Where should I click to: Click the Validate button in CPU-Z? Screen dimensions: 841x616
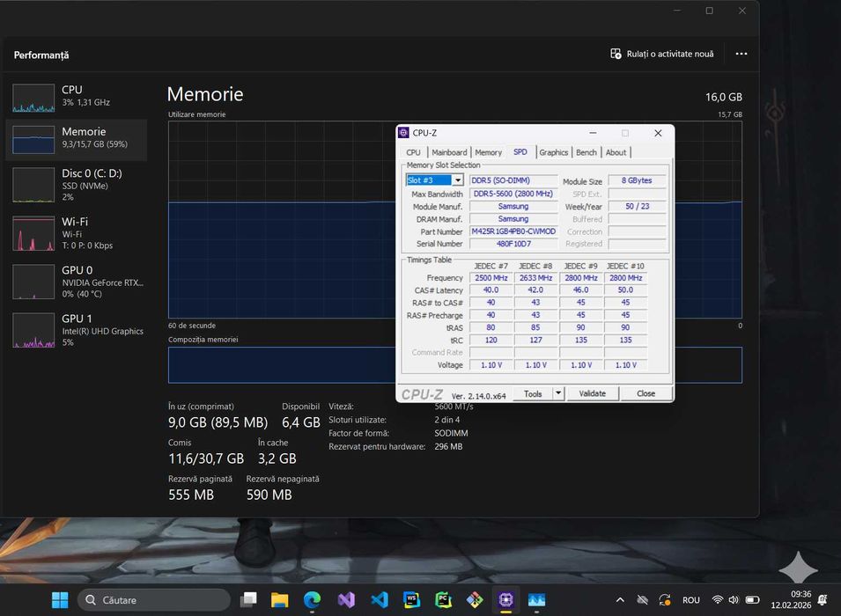point(592,393)
